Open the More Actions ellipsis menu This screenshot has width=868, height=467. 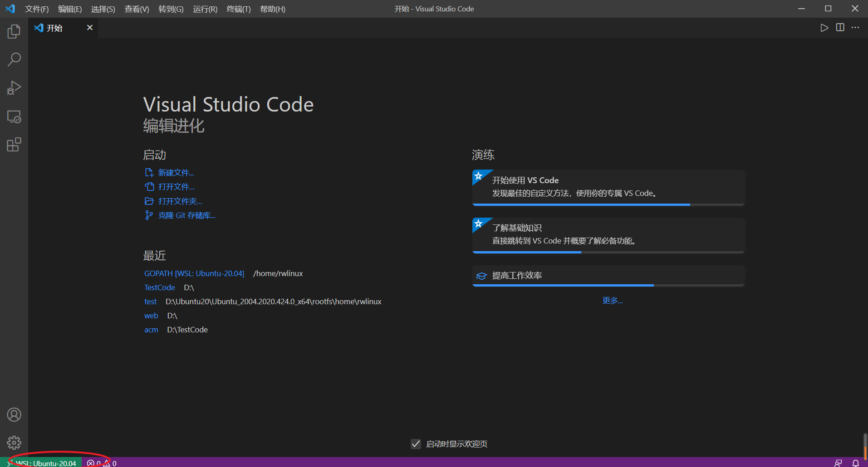[x=855, y=28]
